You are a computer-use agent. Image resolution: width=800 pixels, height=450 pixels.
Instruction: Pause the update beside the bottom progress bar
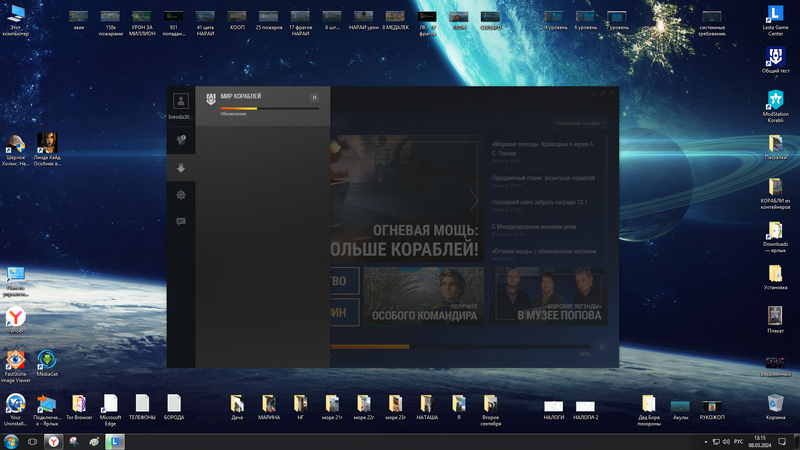(601, 347)
